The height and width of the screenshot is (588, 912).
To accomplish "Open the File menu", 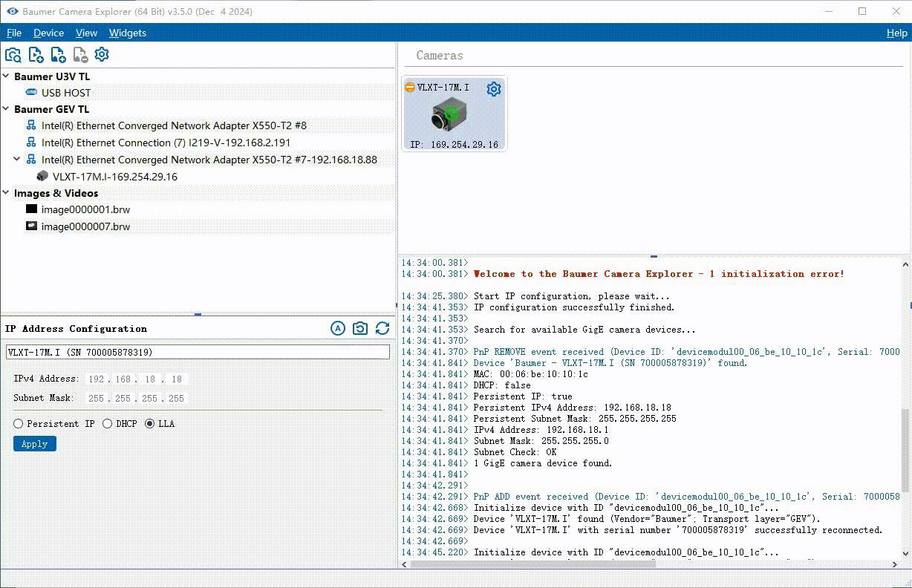I will [14, 33].
